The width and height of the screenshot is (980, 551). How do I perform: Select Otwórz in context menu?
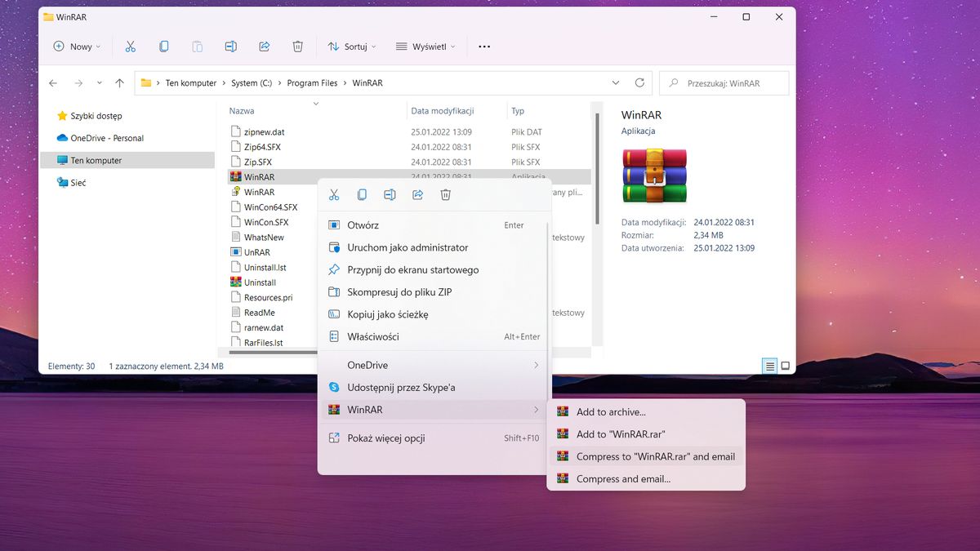434,225
